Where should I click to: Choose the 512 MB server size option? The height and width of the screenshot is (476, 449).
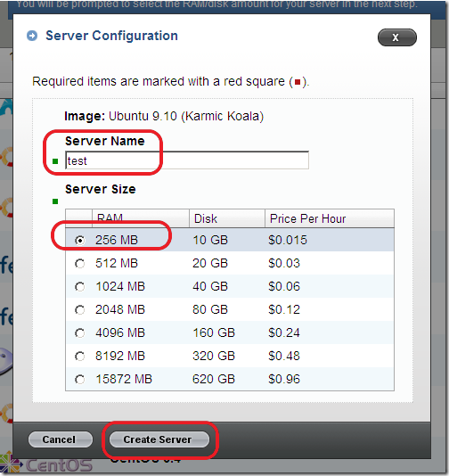80,263
